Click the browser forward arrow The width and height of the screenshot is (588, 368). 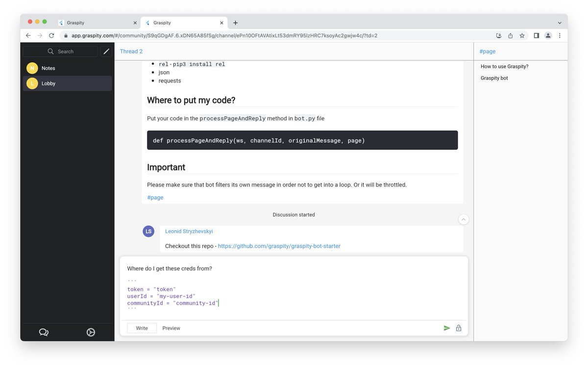point(40,35)
